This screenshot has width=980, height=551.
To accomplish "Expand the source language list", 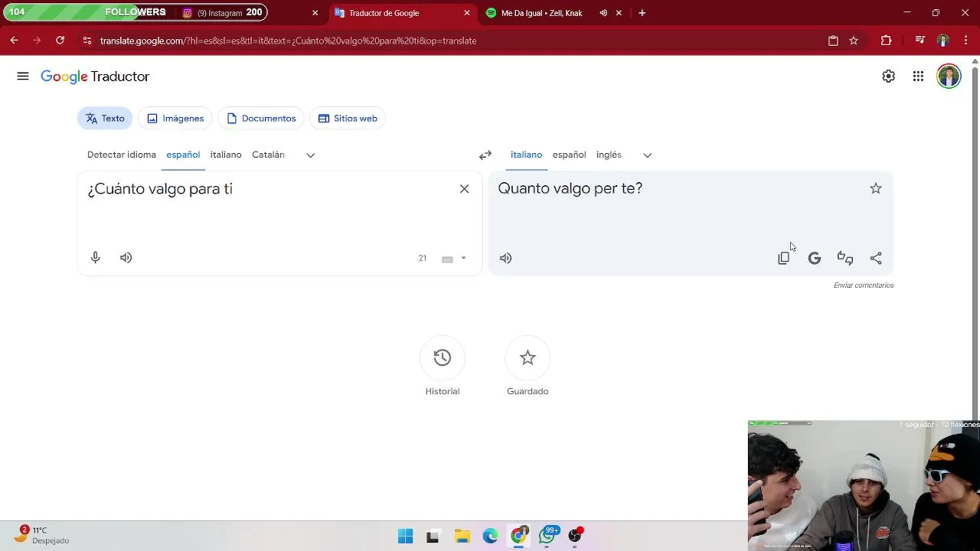I will (x=310, y=155).
